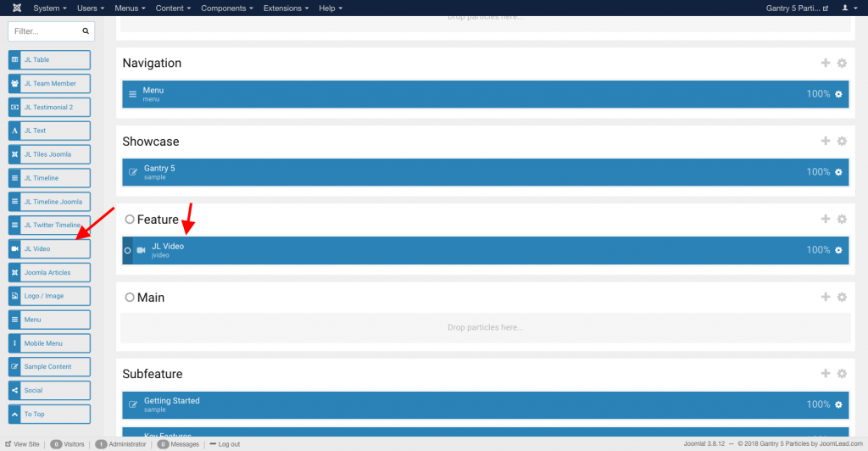
Task: Add a row to Main section
Action: pyautogui.click(x=826, y=298)
